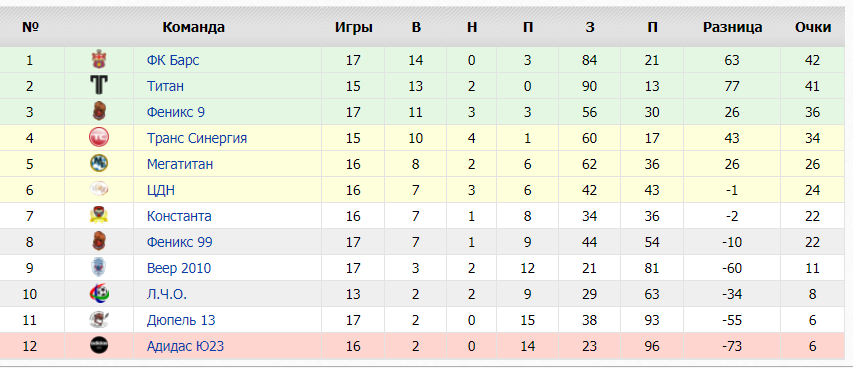Click the Очки column header
This screenshot has height=368, width=853.
tap(812, 27)
